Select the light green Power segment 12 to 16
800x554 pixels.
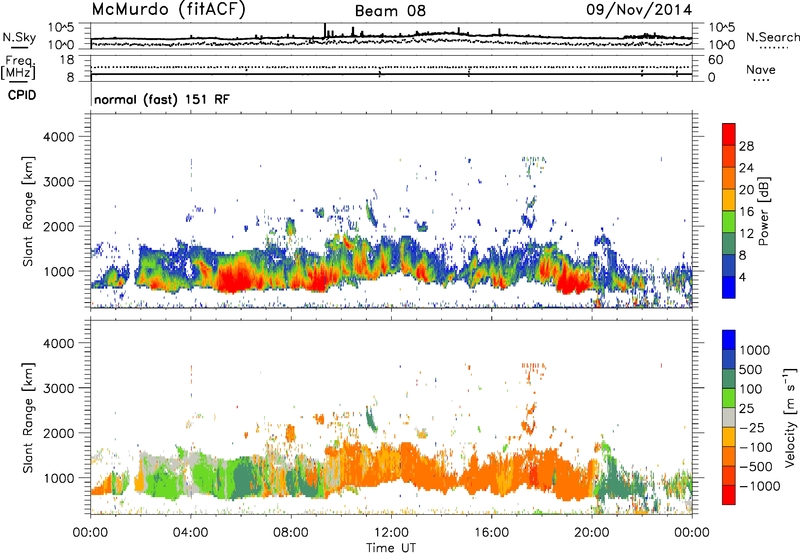pos(729,222)
